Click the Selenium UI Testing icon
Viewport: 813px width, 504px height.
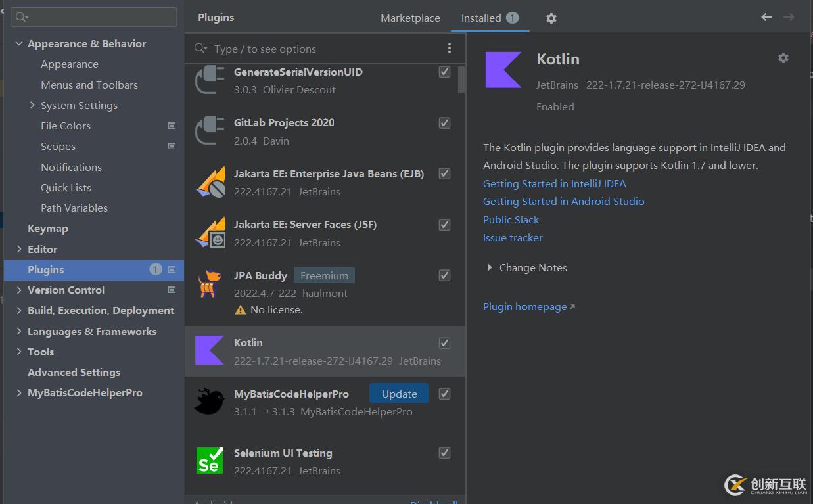(x=210, y=461)
